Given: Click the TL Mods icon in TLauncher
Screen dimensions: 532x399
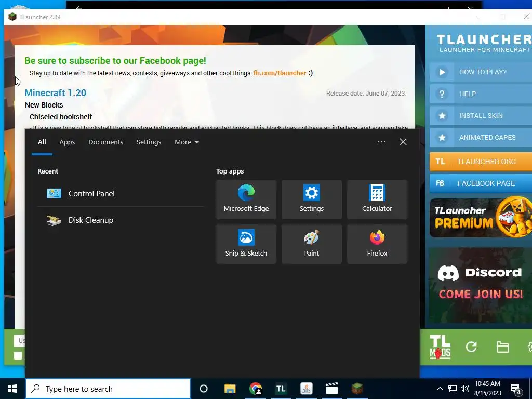Looking at the screenshot, I should pyautogui.click(x=440, y=347).
